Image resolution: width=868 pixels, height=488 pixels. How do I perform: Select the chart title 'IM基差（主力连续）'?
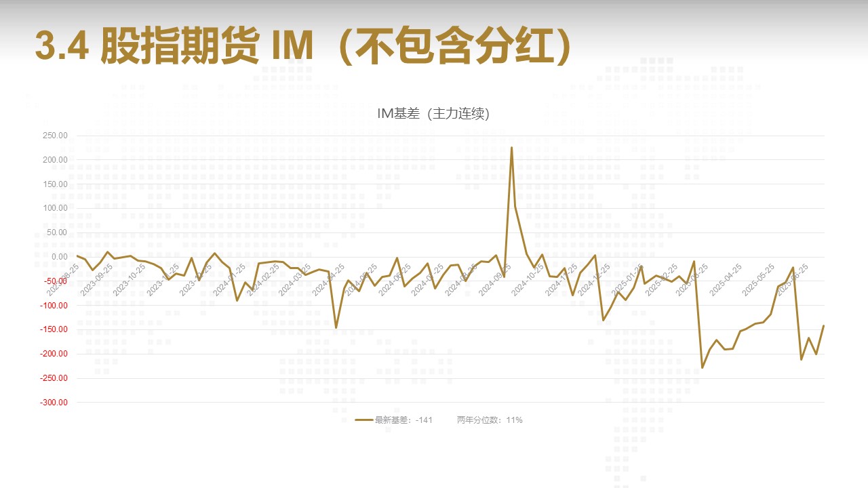[433, 114]
